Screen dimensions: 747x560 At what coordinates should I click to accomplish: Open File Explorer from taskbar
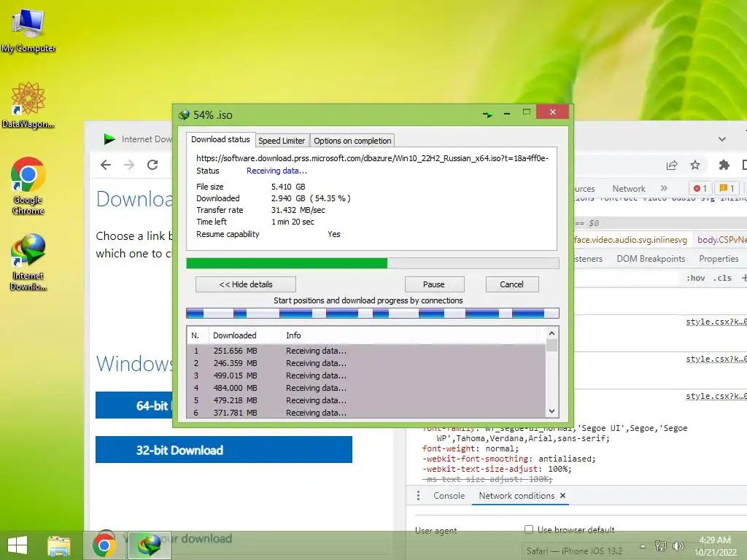(x=58, y=545)
